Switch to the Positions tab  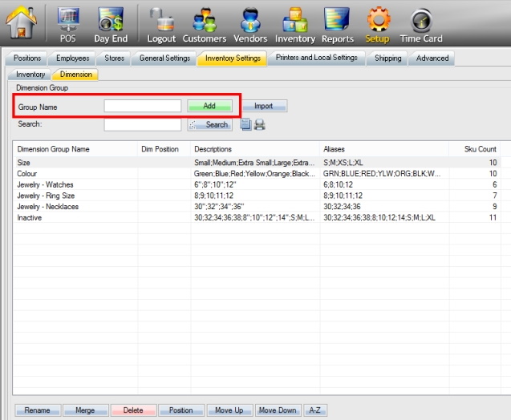27,59
